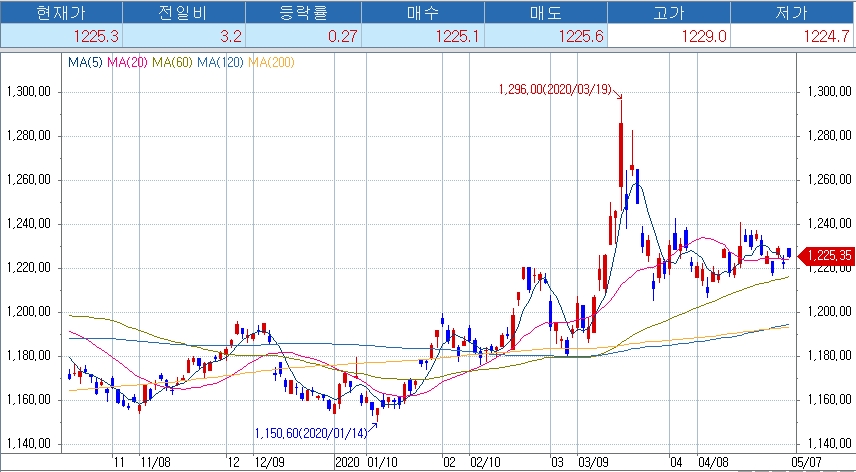Toggle the MA(20) moving average legend
This screenshot has width=856, height=472.
pyautogui.click(x=126, y=63)
